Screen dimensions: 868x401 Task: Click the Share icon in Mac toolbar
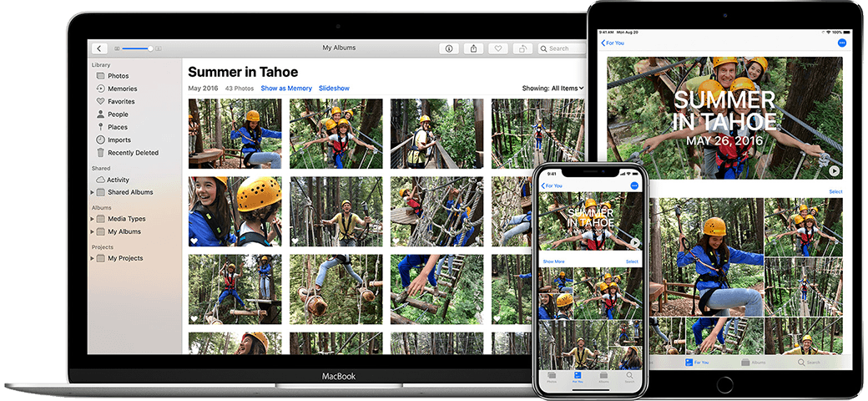[x=474, y=48]
